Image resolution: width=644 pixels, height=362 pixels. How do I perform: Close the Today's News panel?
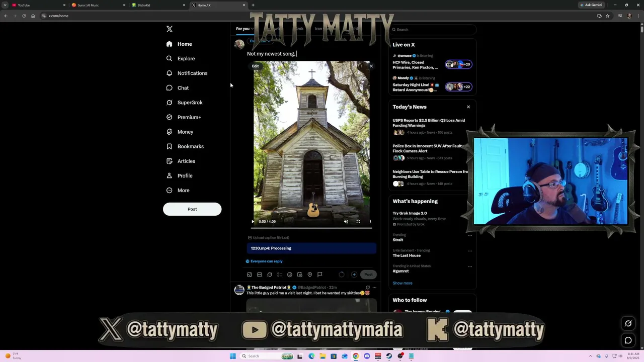[x=468, y=107]
